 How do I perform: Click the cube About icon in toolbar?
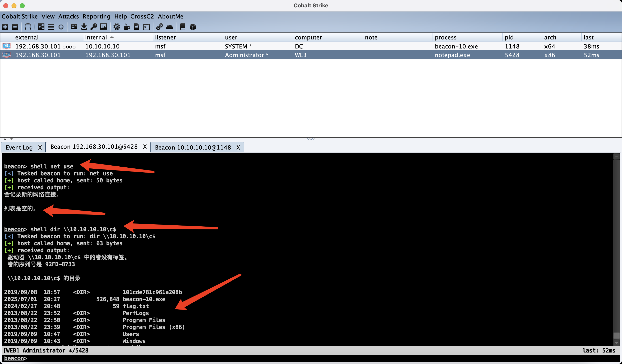tap(193, 27)
